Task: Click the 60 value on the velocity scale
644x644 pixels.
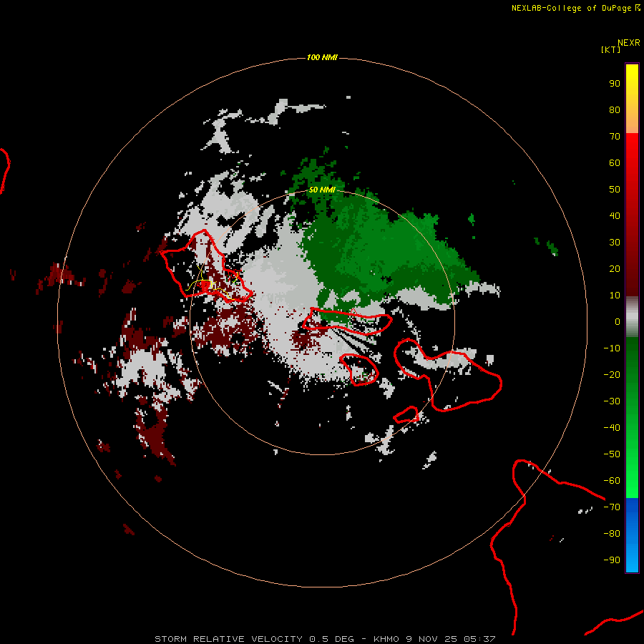Action: tap(615, 163)
